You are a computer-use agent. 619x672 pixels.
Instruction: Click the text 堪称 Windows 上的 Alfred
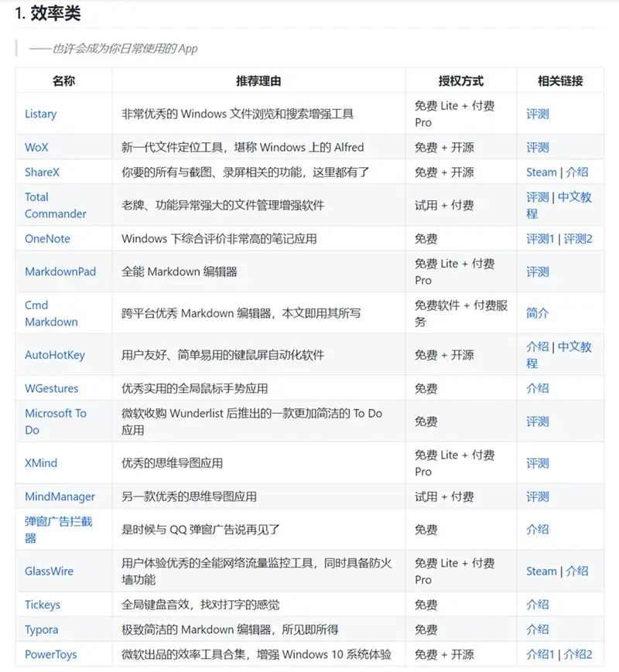tap(299, 148)
